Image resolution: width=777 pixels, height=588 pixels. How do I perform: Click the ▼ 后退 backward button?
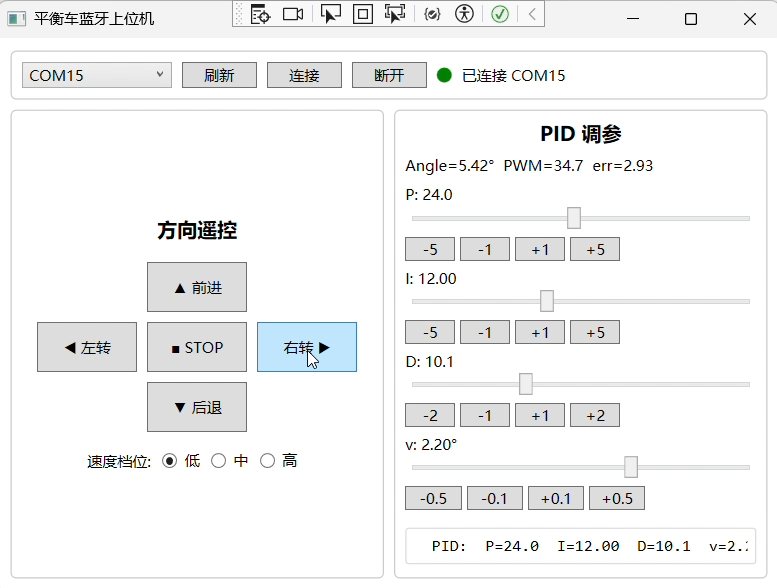(x=197, y=407)
